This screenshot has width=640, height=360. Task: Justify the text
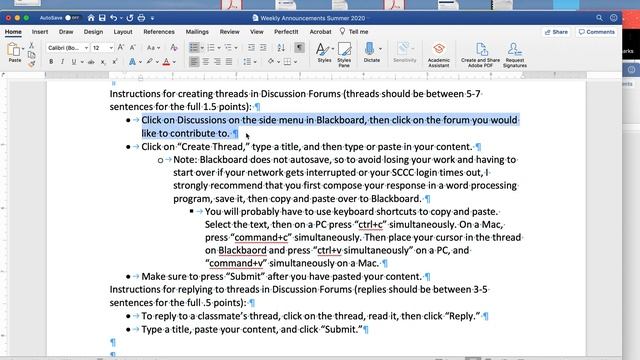click(229, 62)
